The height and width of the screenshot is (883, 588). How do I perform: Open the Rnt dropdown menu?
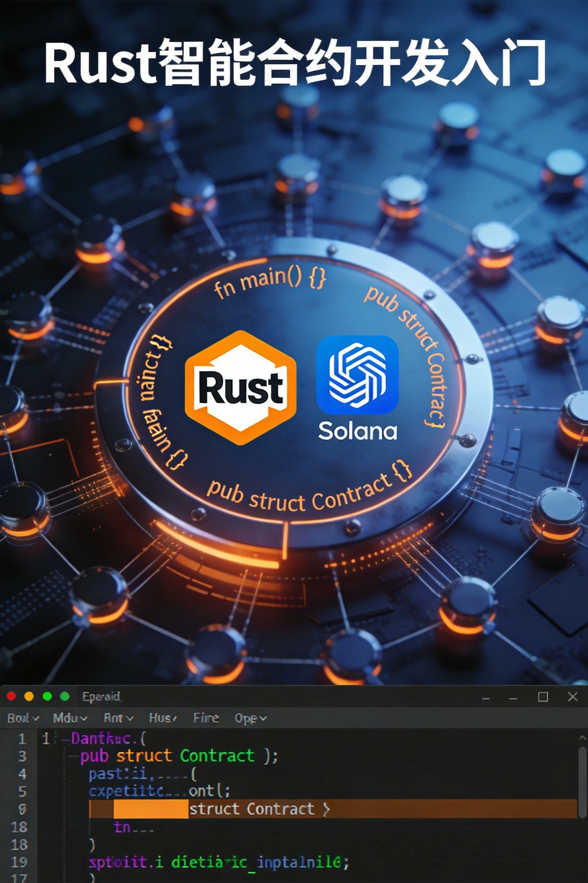[x=118, y=718]
